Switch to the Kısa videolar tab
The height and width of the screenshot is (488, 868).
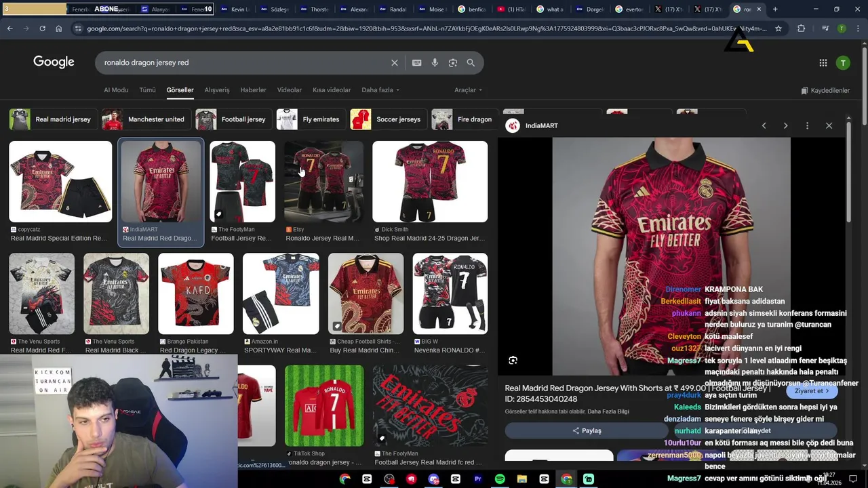(332, 90)
